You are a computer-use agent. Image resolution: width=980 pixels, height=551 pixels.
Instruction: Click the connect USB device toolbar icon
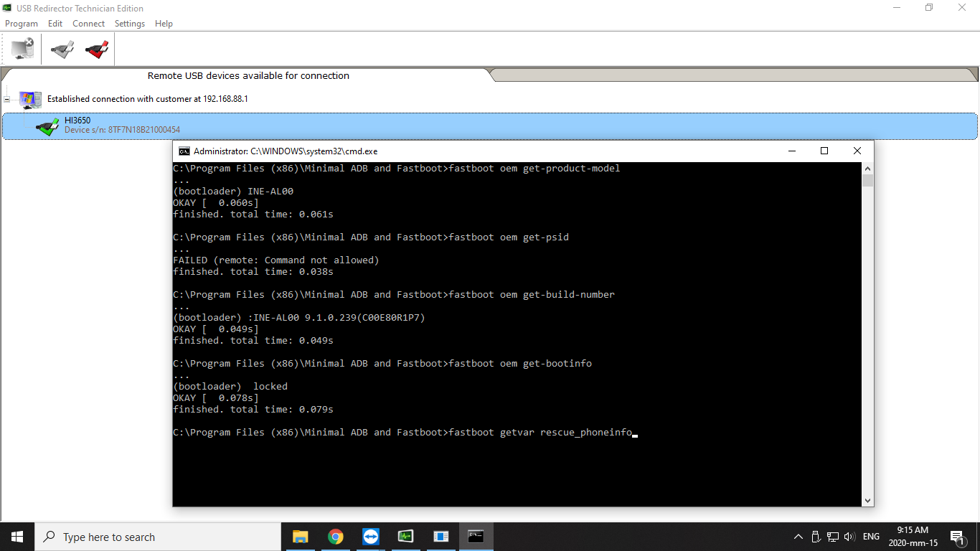(x=62, y=50)
